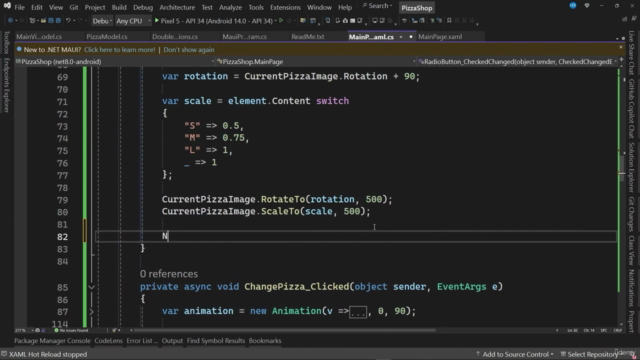Open the PizzaShop (net8.0-android) project dropdown
640x360 pixels.
115,62
